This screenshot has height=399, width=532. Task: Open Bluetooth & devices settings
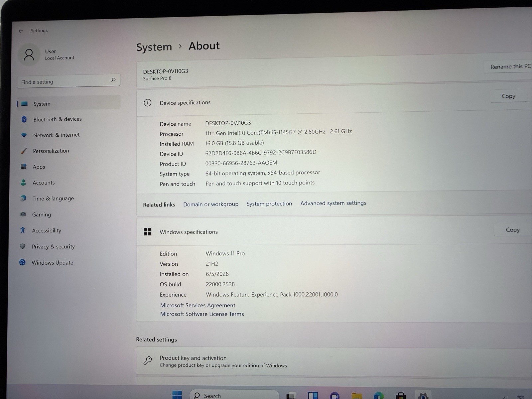(69, 119)
